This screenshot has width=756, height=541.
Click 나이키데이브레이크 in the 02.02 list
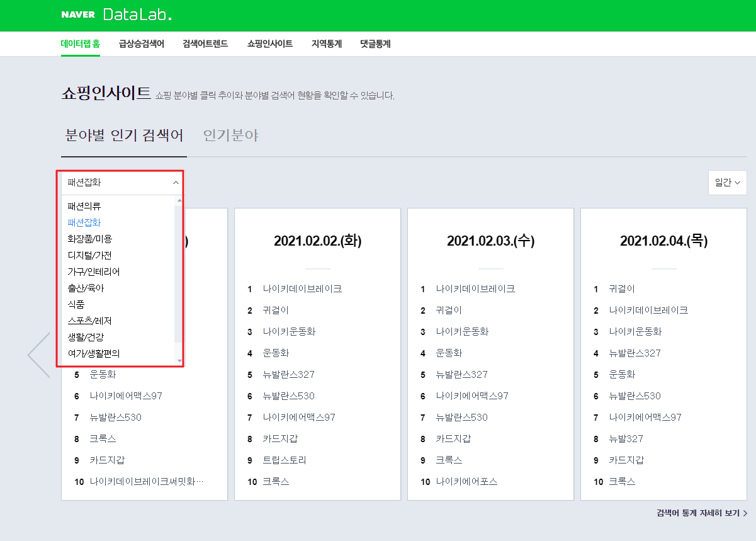click(302, 289)
